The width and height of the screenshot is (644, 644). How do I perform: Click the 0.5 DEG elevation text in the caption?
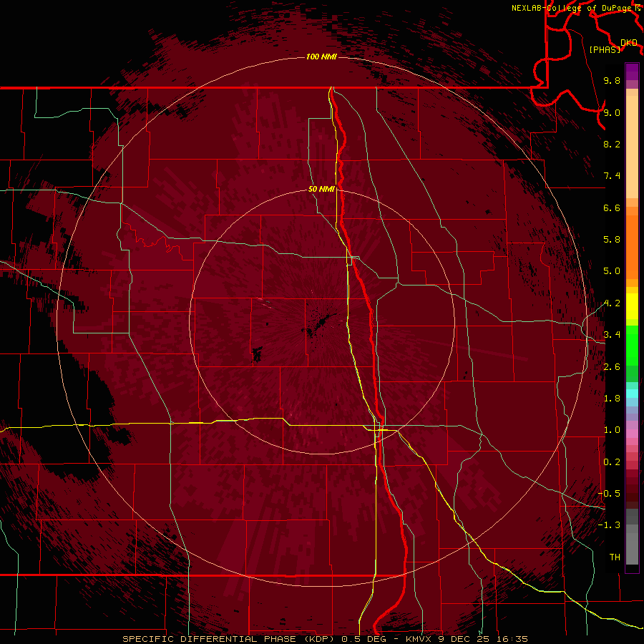tap(364, 639)
